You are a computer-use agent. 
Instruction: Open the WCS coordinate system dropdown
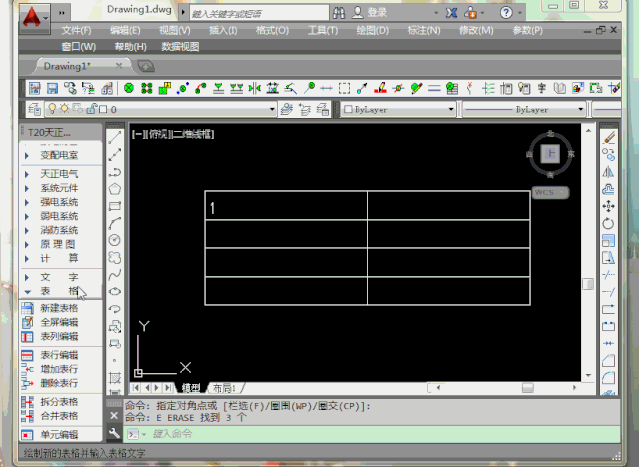click(550, 192)
